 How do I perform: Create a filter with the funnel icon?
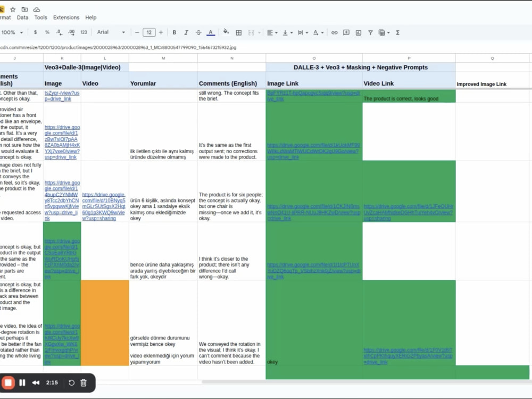coord(370,32)
